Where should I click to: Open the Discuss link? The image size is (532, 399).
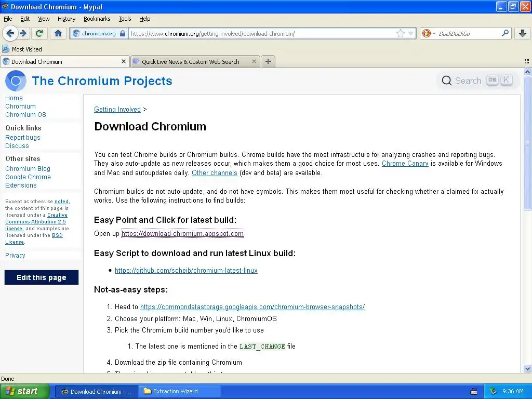click(x=17, y=146)
